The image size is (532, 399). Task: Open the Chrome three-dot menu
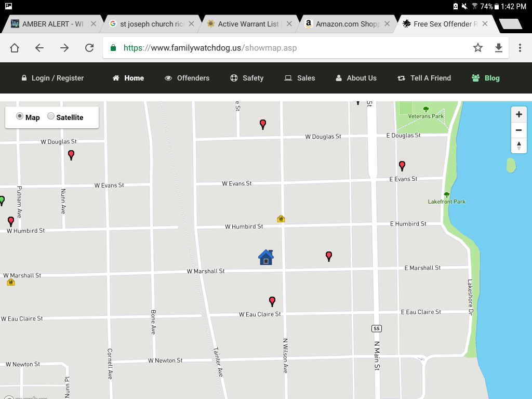(520, 48)
